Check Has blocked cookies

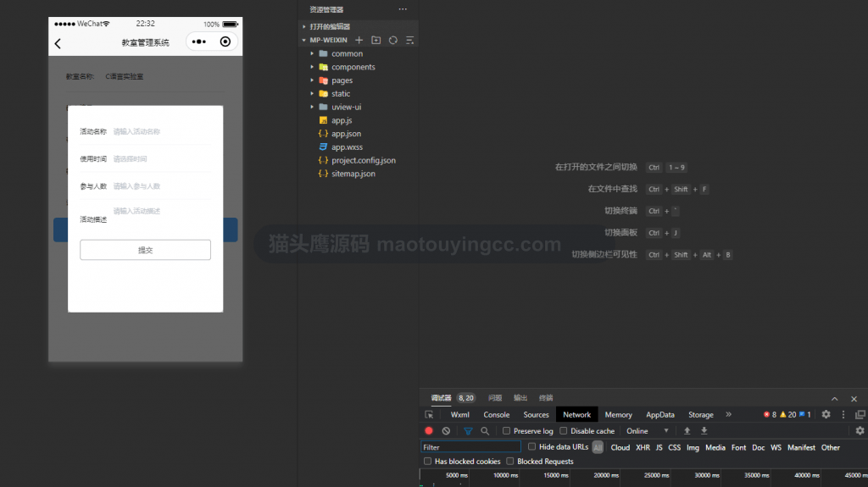pos(427,461)
